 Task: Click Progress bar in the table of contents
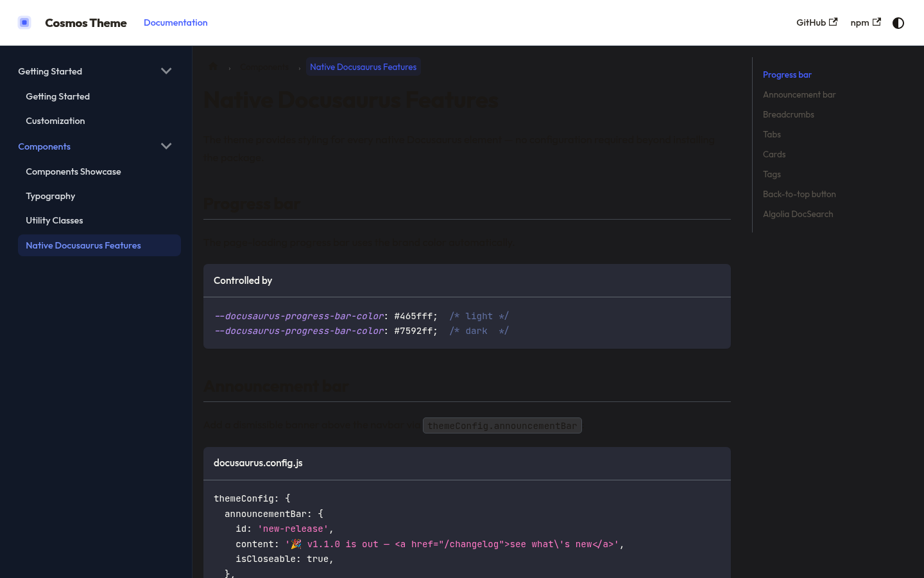click(787, 74)
